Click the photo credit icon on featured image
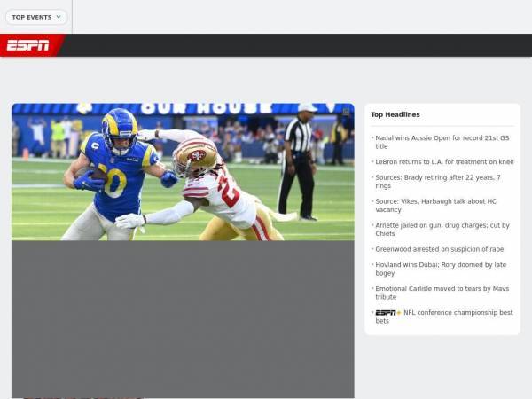 click(346, 112)
